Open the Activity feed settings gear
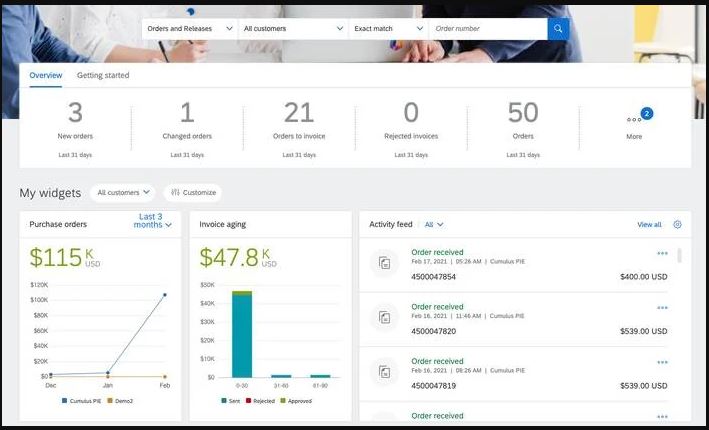This screenshot has height=430, width=709. (677, 225)
